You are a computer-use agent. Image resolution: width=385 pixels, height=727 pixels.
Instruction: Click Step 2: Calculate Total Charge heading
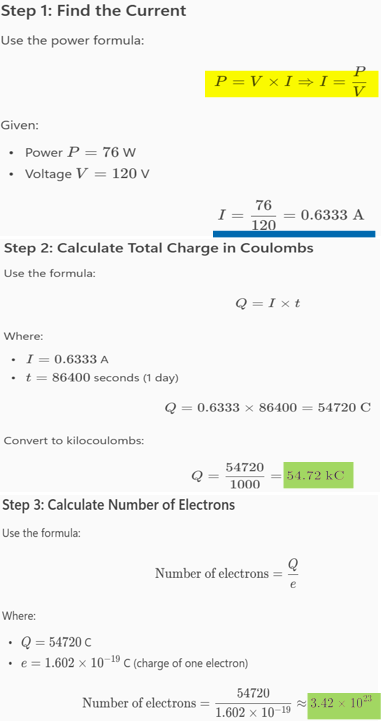tap(159, 248)
